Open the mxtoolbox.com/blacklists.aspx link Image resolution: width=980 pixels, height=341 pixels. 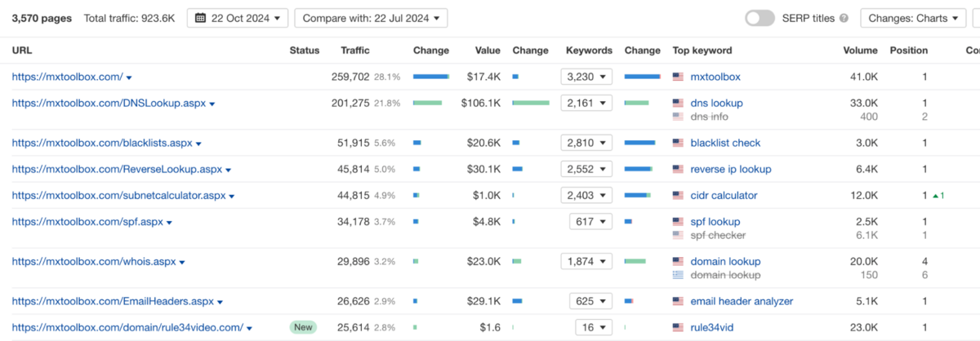(102, 143)
